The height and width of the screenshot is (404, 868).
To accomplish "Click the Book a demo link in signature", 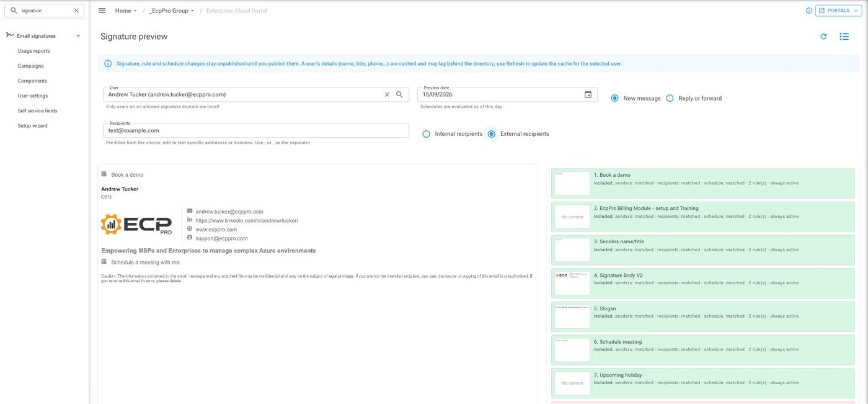I will 127,175.
